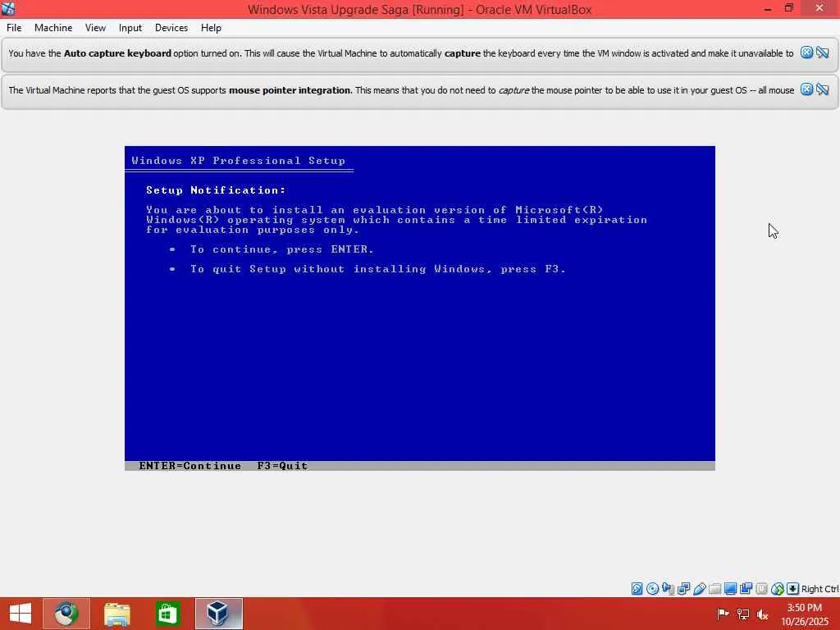Restore down the VirtualBox window
This screenshot has width=840, height=630.
pyautogui.click(x=788, y=8)
